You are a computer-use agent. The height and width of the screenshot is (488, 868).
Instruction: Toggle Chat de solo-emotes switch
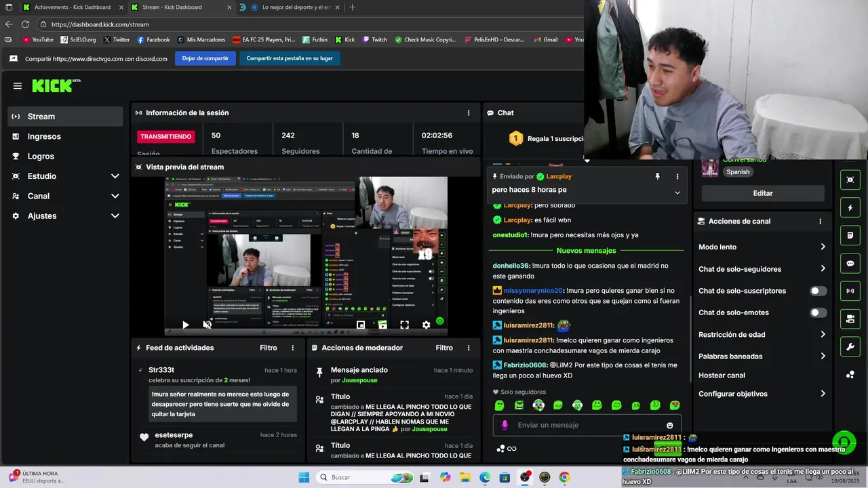tap(818, 312)
